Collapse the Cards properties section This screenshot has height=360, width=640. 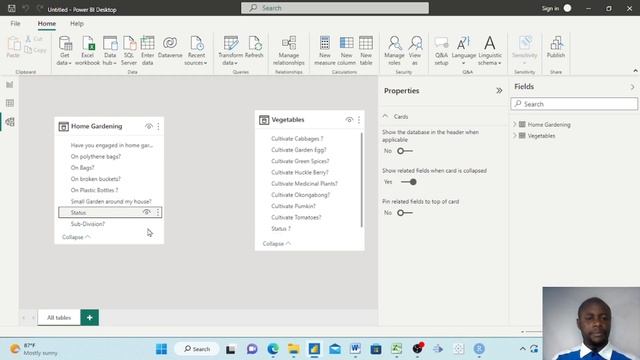[385, 116]
